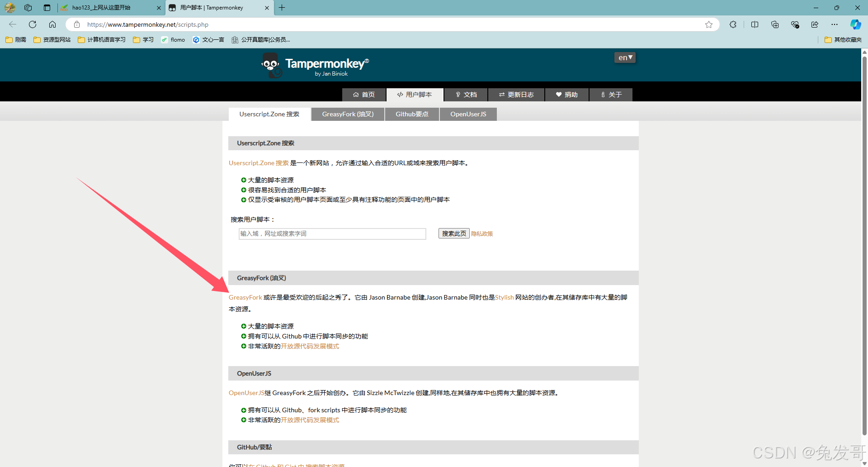The width and height of the screenshot is (868, 467).
Task: Open tab actions menu icon
Action: (x=47, y=8)
